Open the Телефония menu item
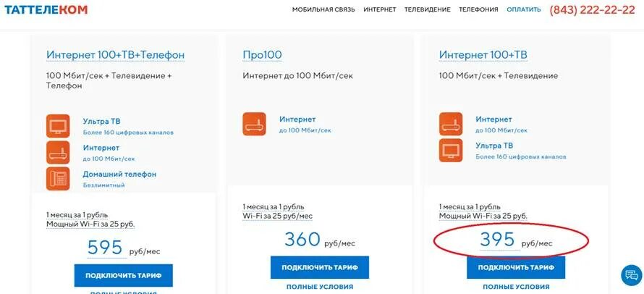Image resolution: width=644 pixels, height=294 pixels. click(478, 9)
